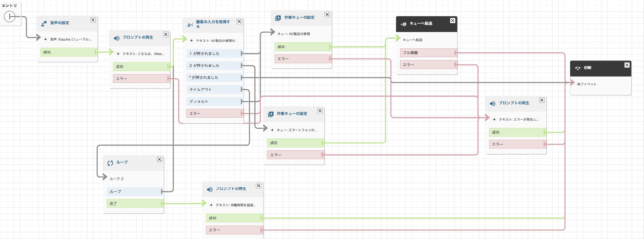Click the 顧客の入力を取得する block icon
This screenshot has width=644, height=239.
pyautogui.click(x=190, y=25)
